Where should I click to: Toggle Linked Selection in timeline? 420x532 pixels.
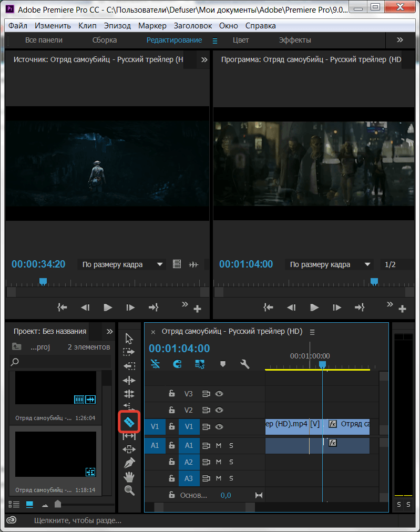coord(200,364)
